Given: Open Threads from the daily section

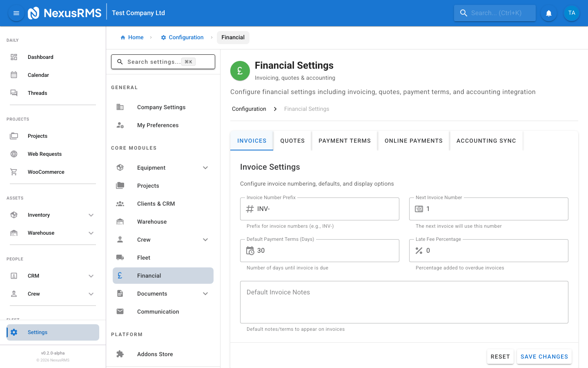Looking at the screenshot, I should point(37,93).
